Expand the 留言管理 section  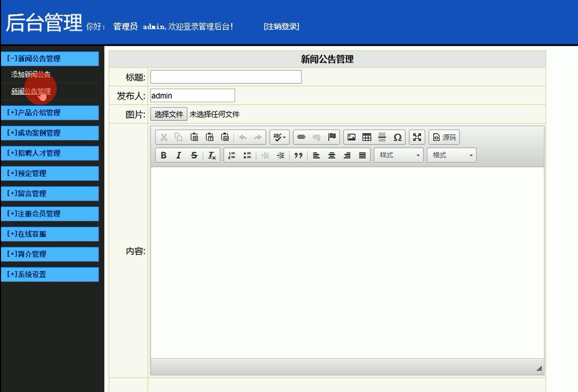point(50,194)
